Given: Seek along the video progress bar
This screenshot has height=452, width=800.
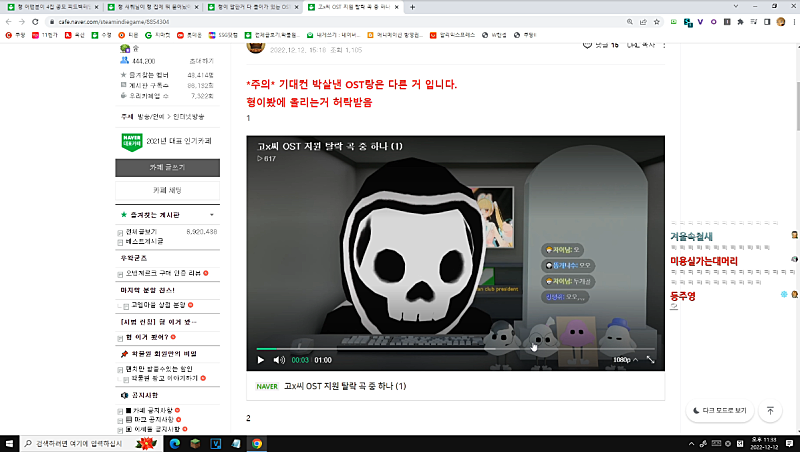Looking at the screenshot, I should [455, 349].
